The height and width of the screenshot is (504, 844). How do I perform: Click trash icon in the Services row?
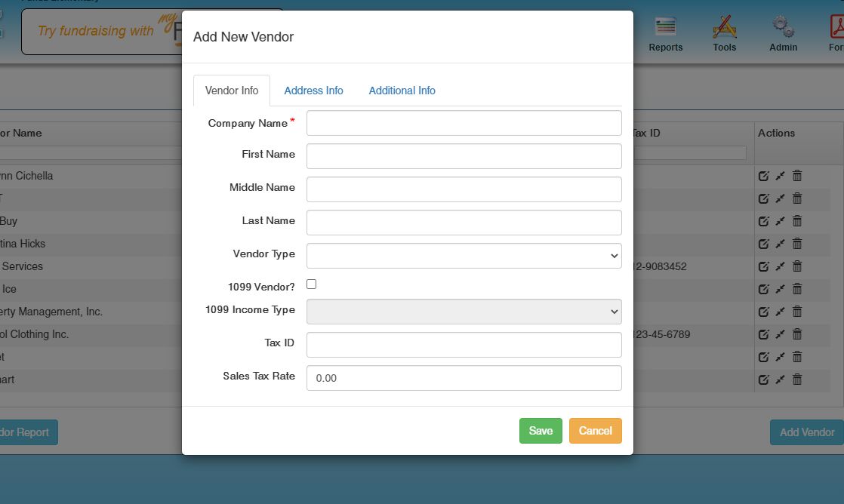797,266
